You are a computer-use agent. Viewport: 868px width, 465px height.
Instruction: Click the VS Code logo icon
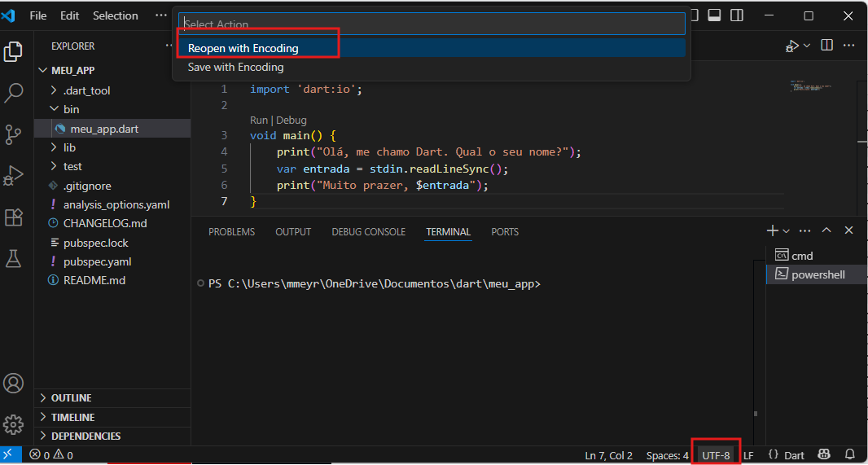pyautogui.click(x=8, y=16)
